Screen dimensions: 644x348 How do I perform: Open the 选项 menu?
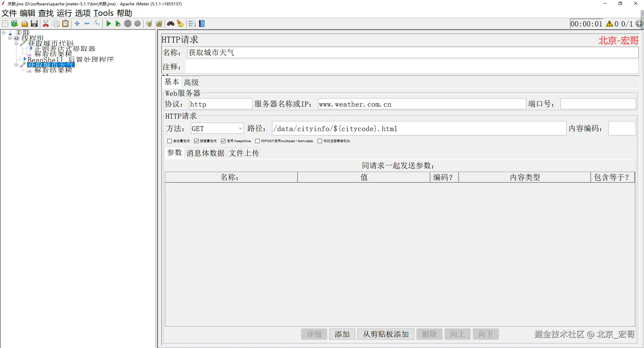coord(83,13)
